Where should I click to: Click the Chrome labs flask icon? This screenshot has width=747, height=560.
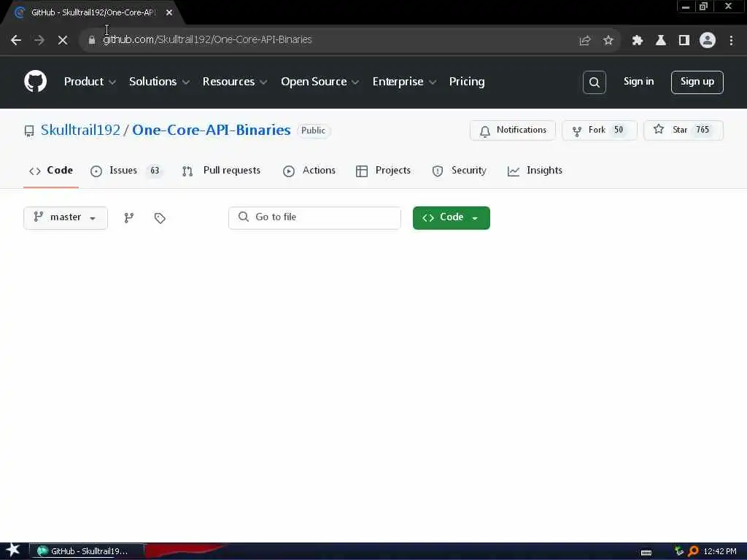[x=661, y=41]
